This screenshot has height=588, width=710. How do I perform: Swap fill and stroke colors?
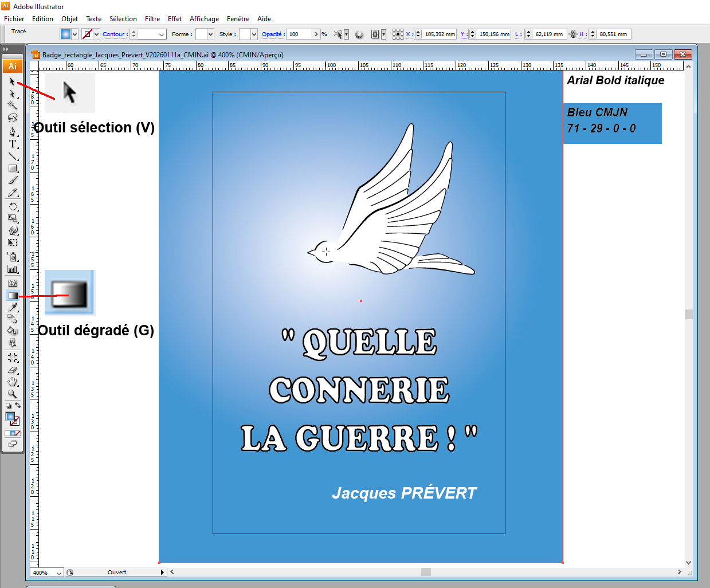18,405
